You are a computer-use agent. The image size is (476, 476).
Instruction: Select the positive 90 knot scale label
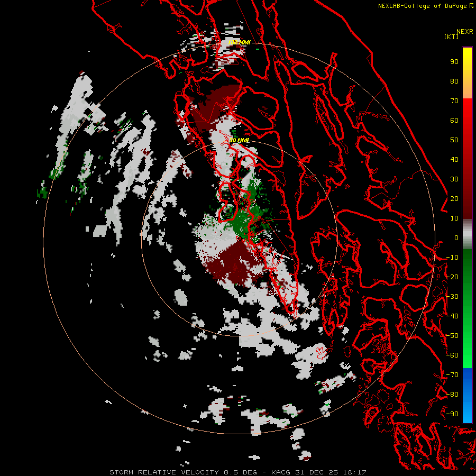pyautogui.click(x=454, y=62)
